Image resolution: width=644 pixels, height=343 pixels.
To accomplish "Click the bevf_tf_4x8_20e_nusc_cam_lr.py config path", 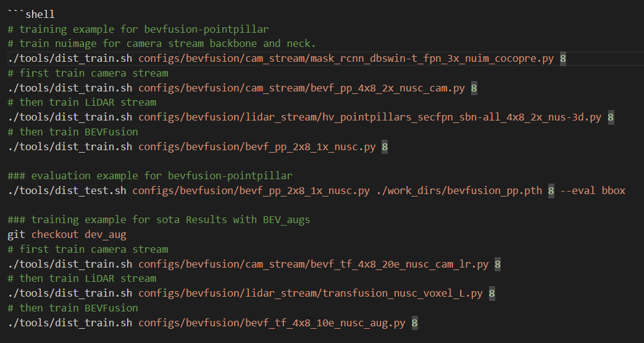I will click(314, 264).
